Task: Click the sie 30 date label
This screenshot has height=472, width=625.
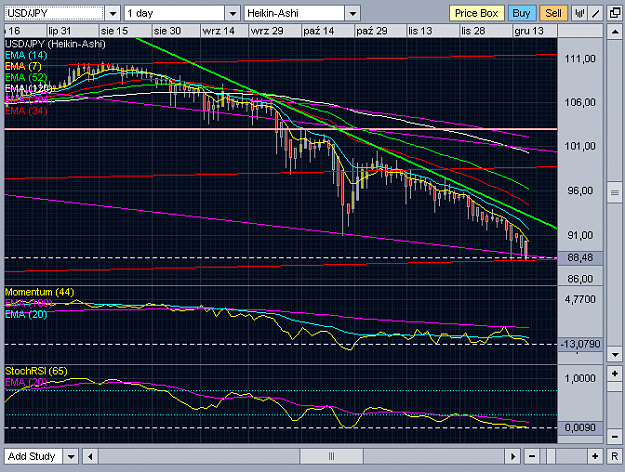Action: coord(167,31)
